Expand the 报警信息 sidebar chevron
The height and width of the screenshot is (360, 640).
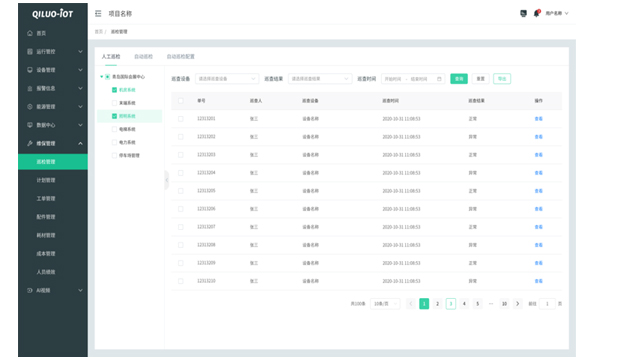(x=80, y=88)
